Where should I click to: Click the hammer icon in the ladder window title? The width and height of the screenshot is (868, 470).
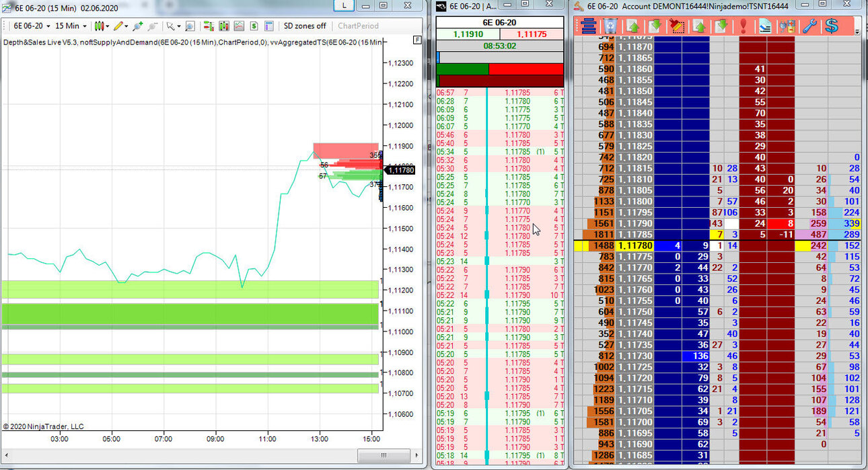point(578,6)
